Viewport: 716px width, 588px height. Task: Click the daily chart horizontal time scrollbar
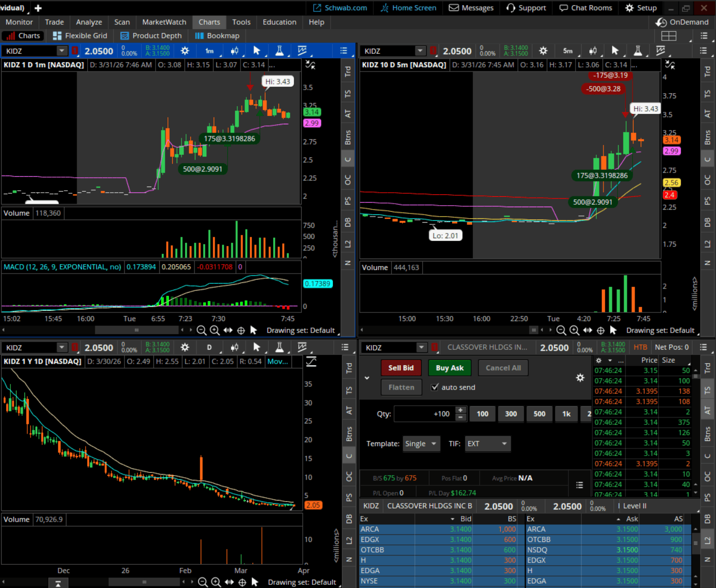144,582
